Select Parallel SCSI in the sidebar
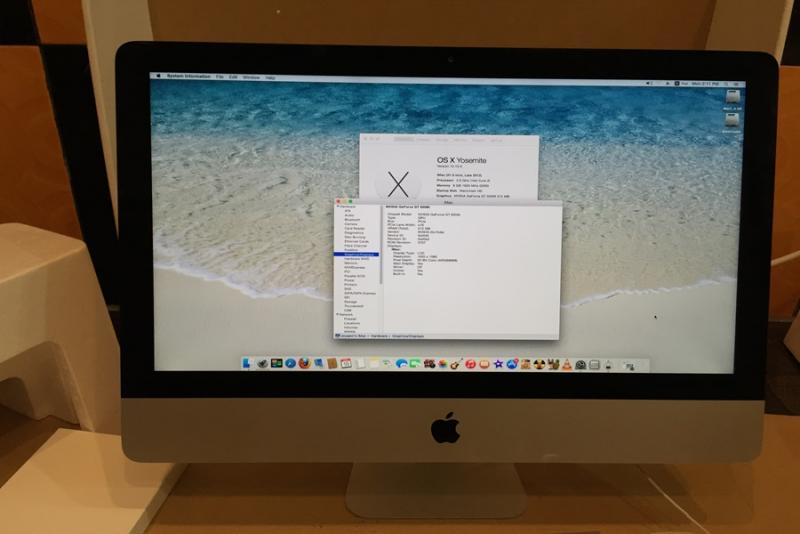 tap(355, 276)
